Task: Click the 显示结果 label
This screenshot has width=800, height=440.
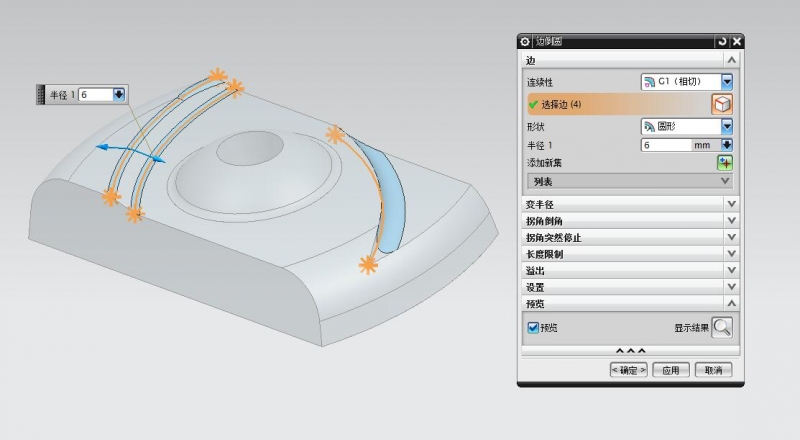Action: pyautogui.click(x=691, y=328)
